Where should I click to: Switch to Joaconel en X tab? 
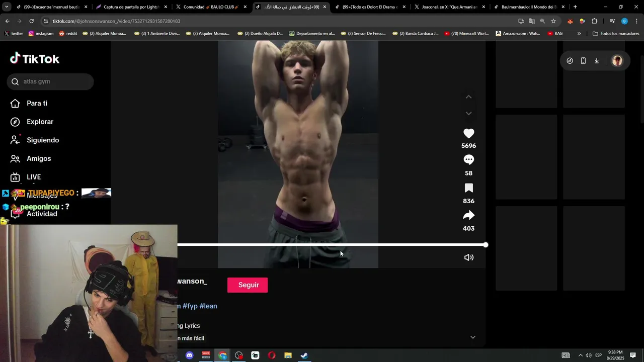tap(450, 7)
